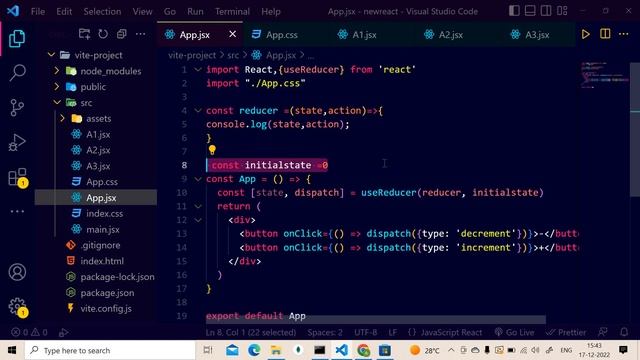This screenshot has width=640, height=360.
Task: Open index.css in the file tree
Action: [x=104, y=213]
